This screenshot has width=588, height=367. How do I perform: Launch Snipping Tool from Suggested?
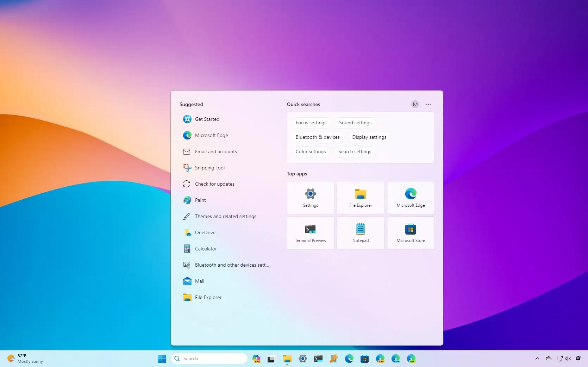pyautogui.click(x=225, y=168)
